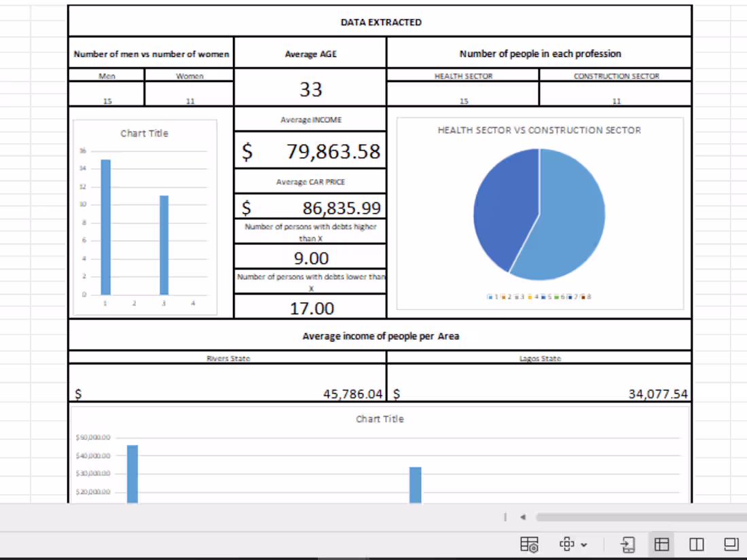Open the table settings icon in status bar
Viewport: 747px width, 560px height.
[x=530, y=544]
